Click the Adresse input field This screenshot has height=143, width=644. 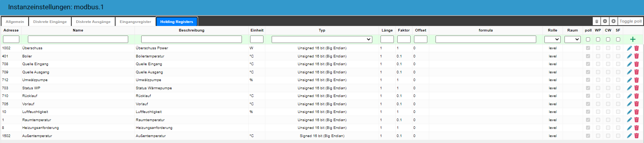pos(11,39)
